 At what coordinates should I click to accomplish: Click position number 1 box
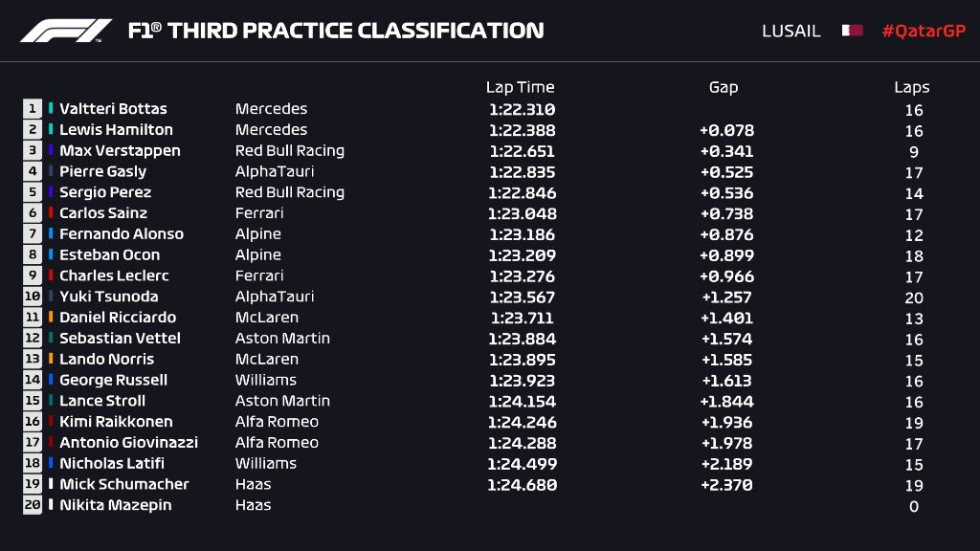(x=33, y=109)
